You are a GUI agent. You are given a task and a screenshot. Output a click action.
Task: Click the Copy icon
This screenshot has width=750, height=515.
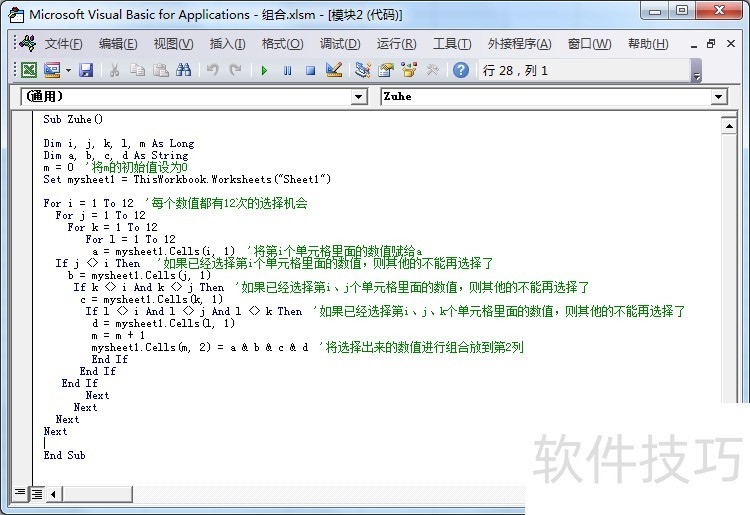tap(137, 70)
